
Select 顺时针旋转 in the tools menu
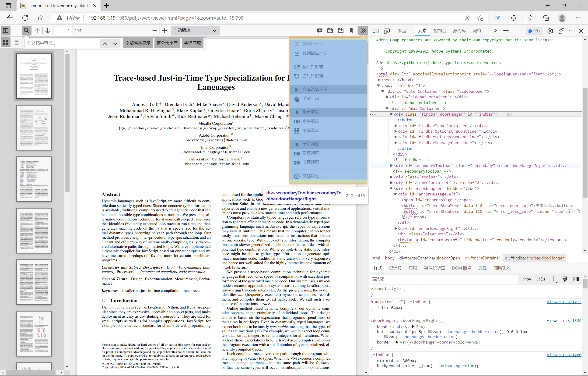[x=313, y=67]
